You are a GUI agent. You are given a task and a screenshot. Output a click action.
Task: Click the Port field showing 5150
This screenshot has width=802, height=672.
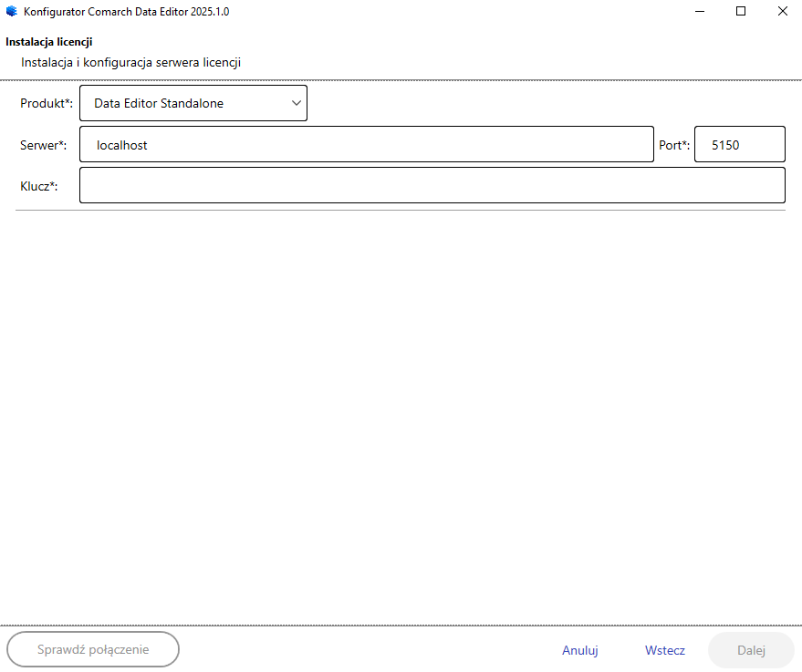click(740, 145)
